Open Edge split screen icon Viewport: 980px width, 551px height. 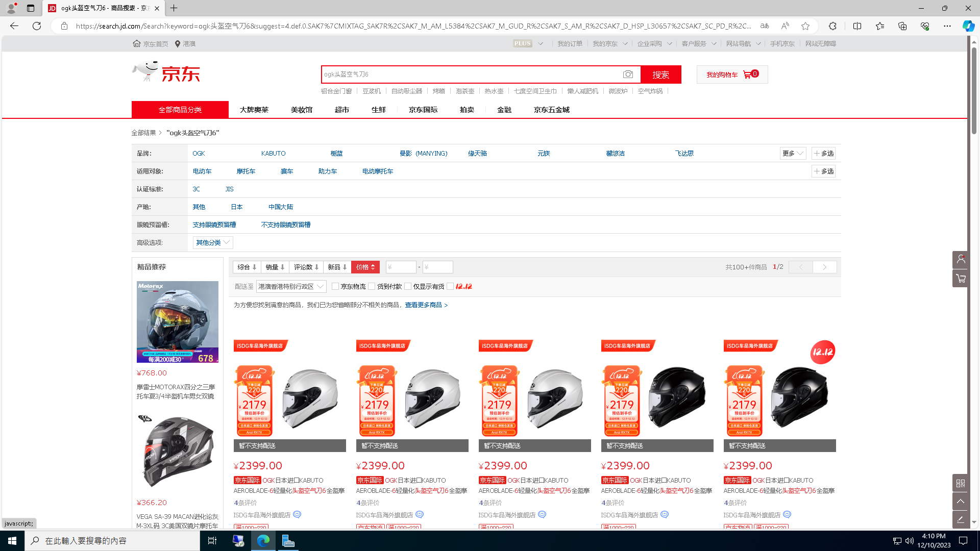pos(857,26)
